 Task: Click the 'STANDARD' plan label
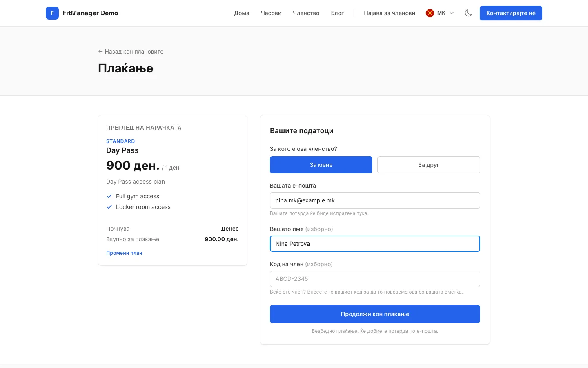[120, 141]
